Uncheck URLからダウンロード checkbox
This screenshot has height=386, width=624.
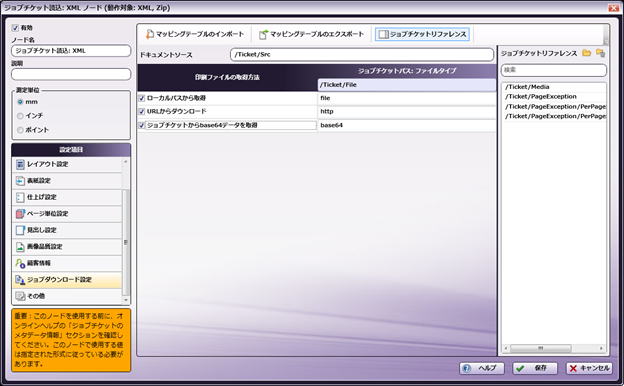(142, 111)
